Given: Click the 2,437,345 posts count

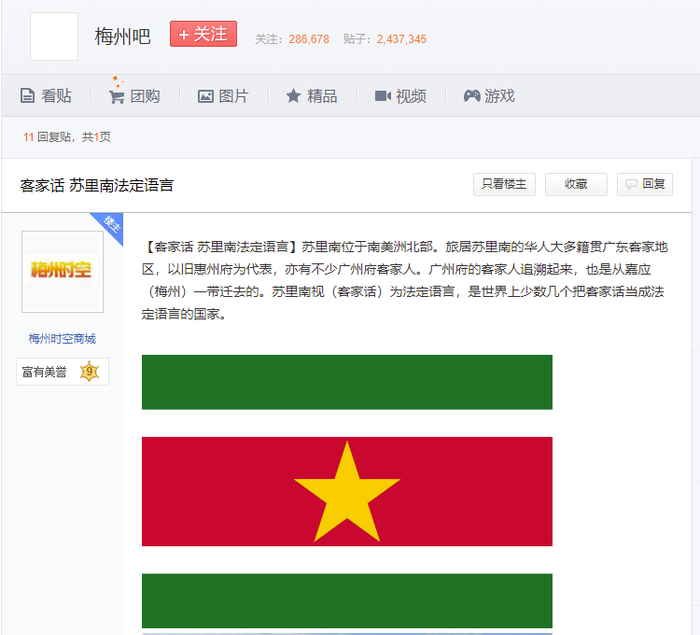Looking at the screenshot, I should [401, 39].
